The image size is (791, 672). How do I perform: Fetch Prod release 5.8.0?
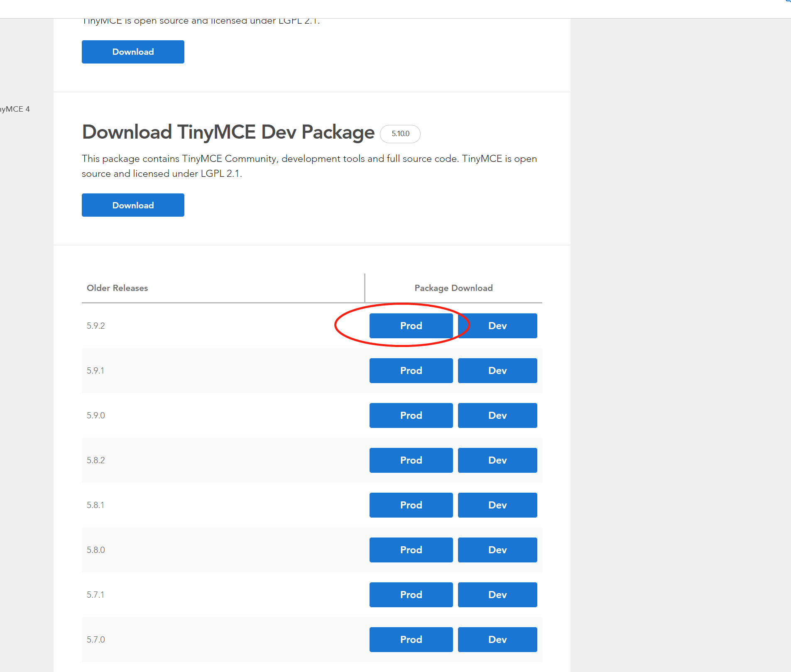point(411,550)
